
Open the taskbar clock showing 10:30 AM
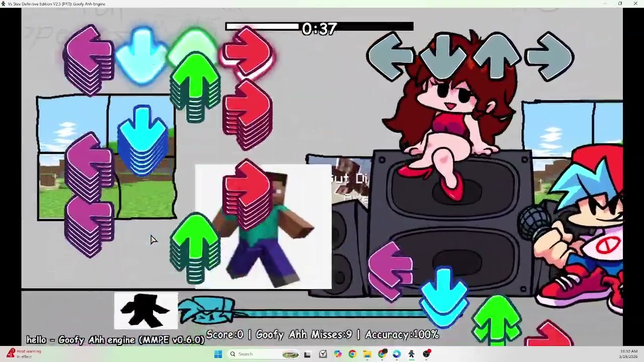628,354
